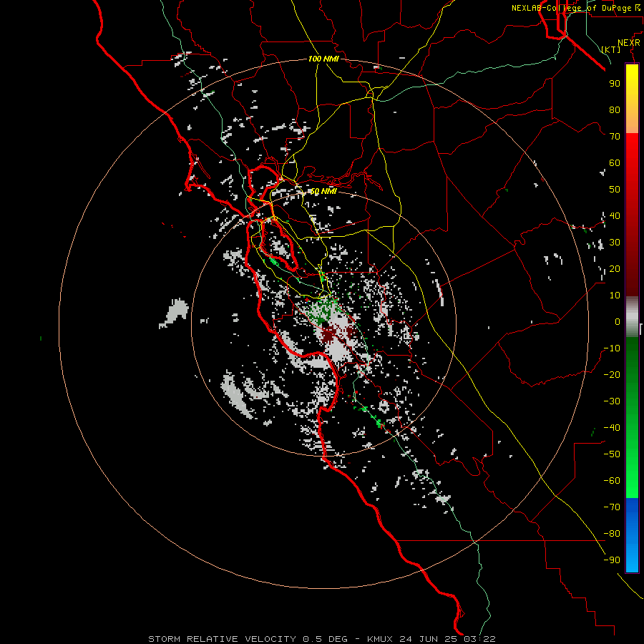Image resolution: width=644 pixels, height=644 pixels.
Task: Select the -90 value on the velocity scale
Action: point(612,560)
